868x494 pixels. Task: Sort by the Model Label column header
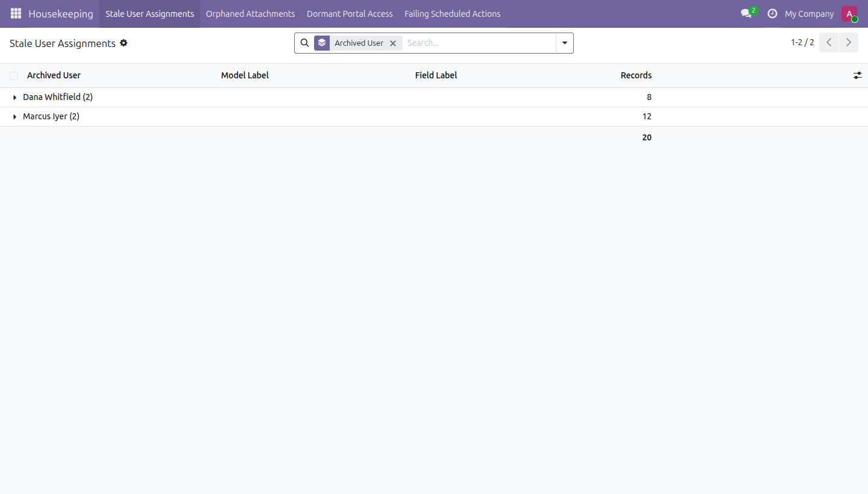[245, 75]
